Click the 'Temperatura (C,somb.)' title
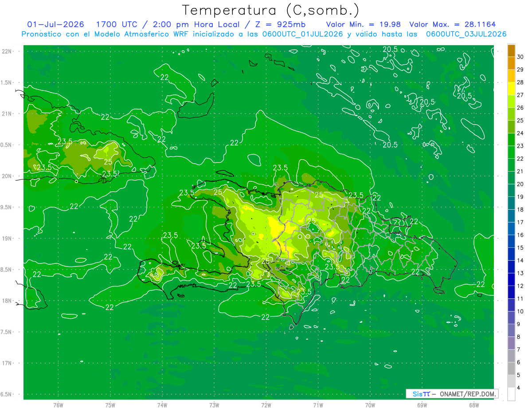532x411 pixels. tap(270, 10)
